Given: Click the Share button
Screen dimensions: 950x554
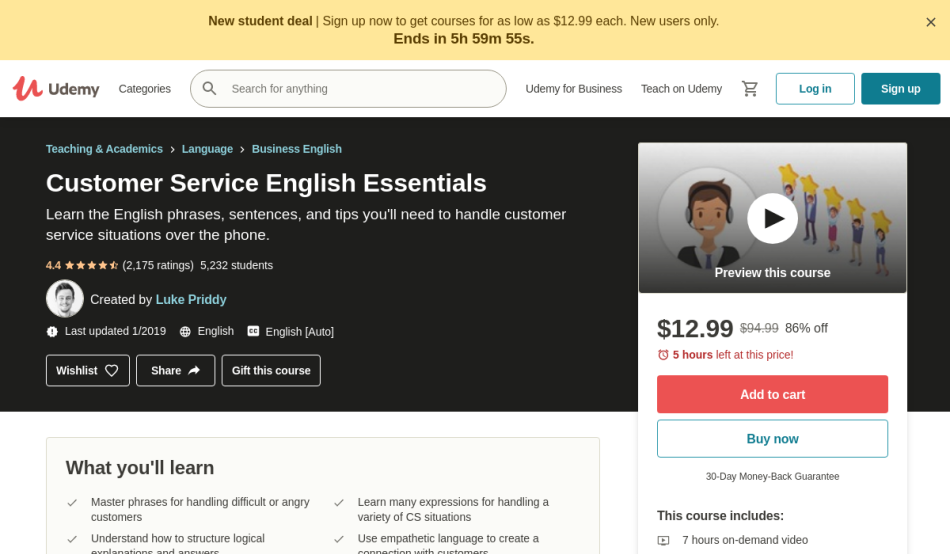Looking at the screenshot, I should point(176,370).
